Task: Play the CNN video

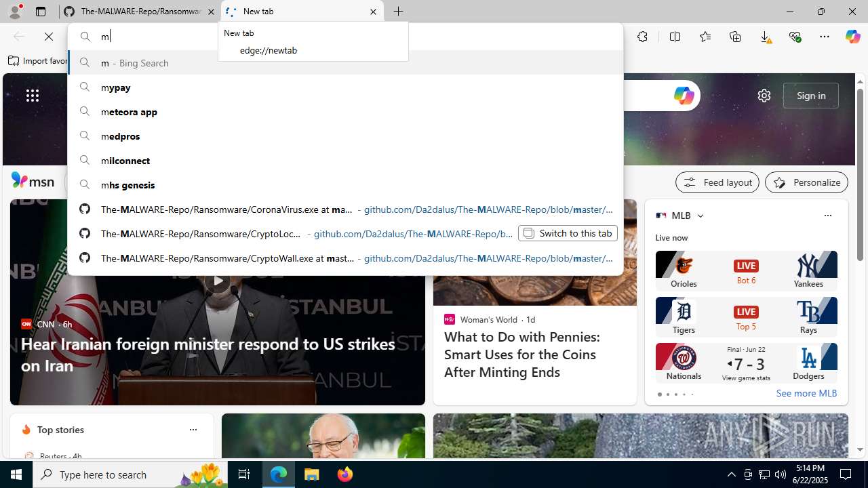Action: click(x=217, y=280)
